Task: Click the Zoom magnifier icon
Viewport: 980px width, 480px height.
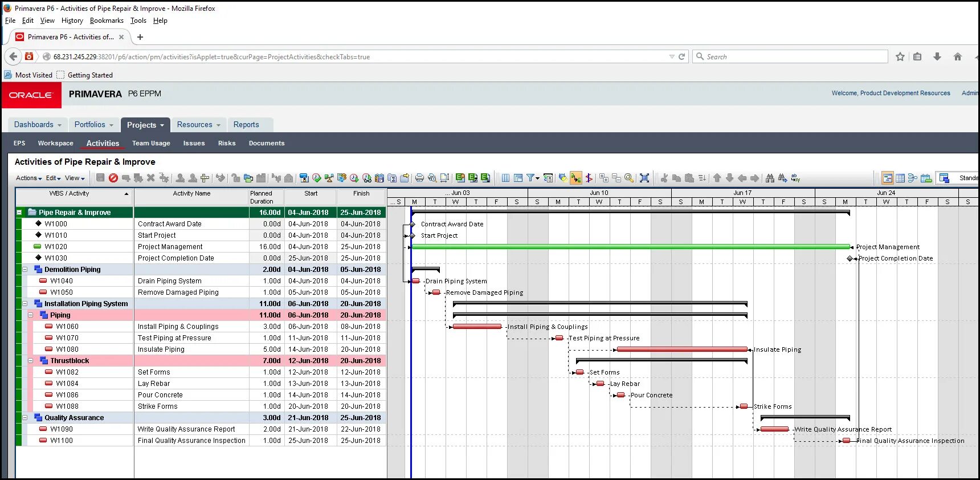Action: click(629, 178)
